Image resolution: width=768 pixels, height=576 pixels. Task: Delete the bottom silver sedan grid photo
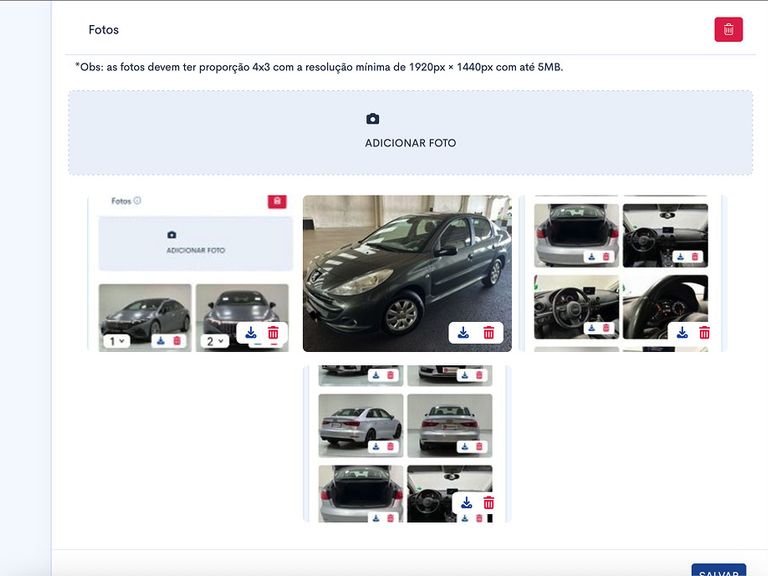coord(489,503)
